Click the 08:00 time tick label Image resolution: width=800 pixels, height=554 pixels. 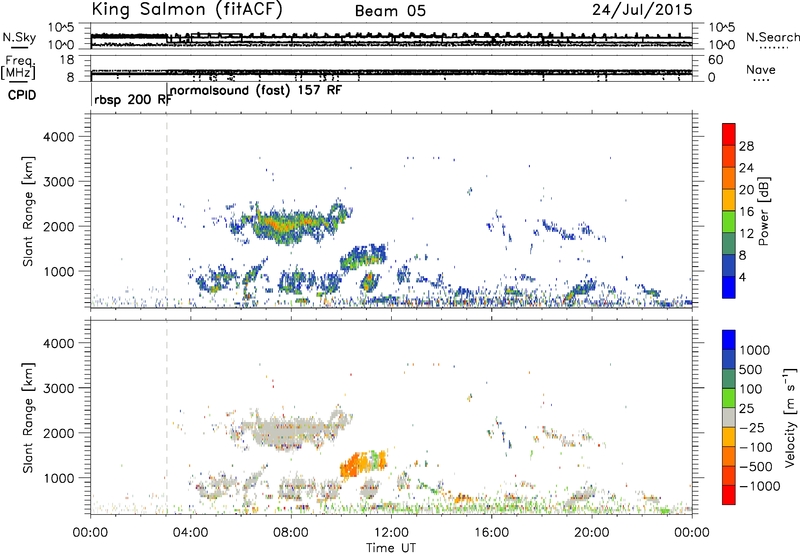click(x=291, y=533)
